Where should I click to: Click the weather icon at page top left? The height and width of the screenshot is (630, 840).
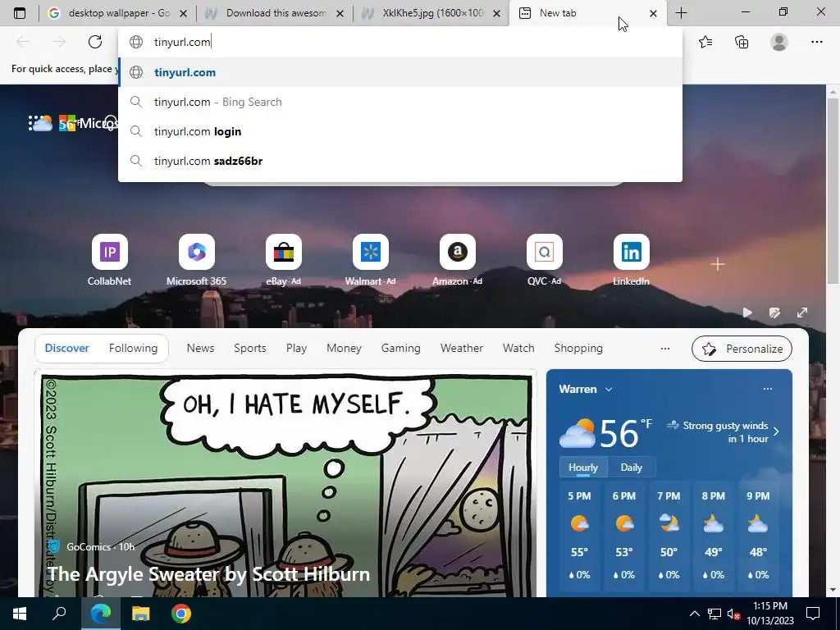point(41,123)
